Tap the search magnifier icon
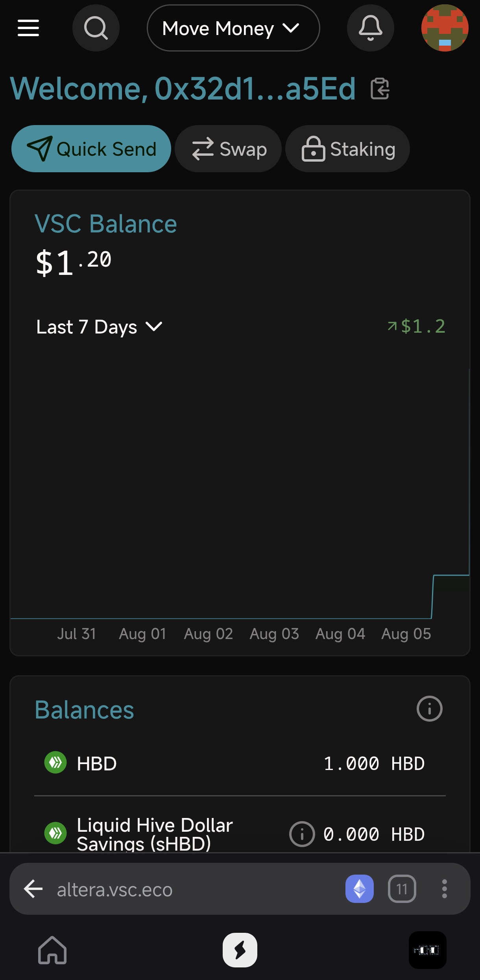Image resolution: width=480 pixels, height=980 pixels. click(96, 28)
